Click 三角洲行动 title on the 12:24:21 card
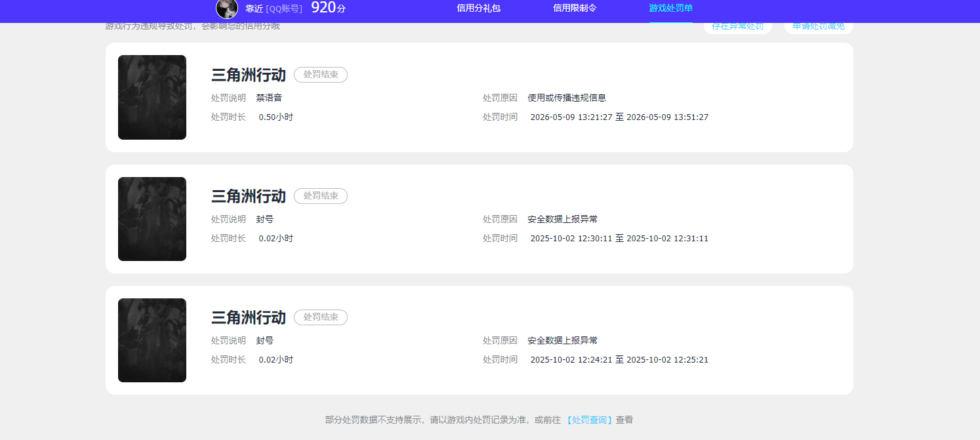The image size is (980, 440). (249, 317)
